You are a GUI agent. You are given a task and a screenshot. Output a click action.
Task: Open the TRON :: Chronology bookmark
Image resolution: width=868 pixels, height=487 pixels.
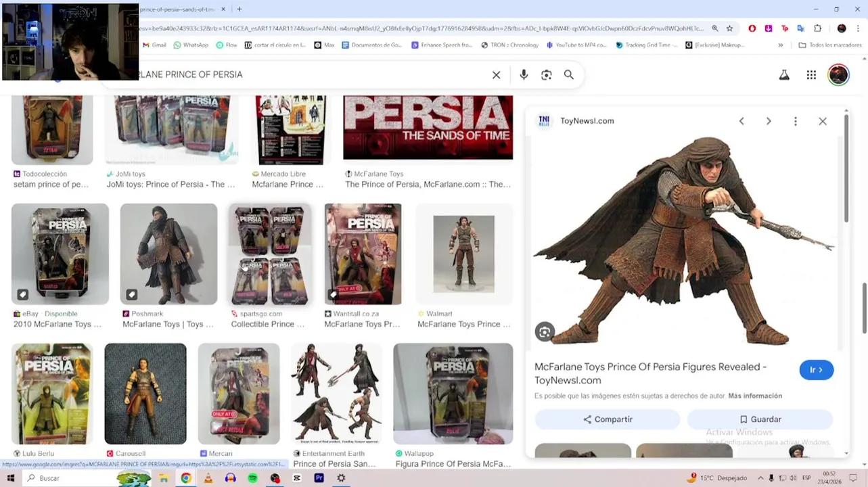[x=510, y=45]
